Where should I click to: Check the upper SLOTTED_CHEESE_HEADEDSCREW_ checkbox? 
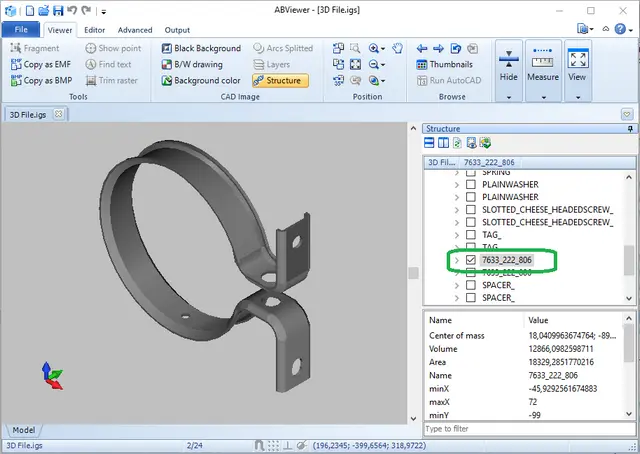pyautogui.click(x=471, y=209)
